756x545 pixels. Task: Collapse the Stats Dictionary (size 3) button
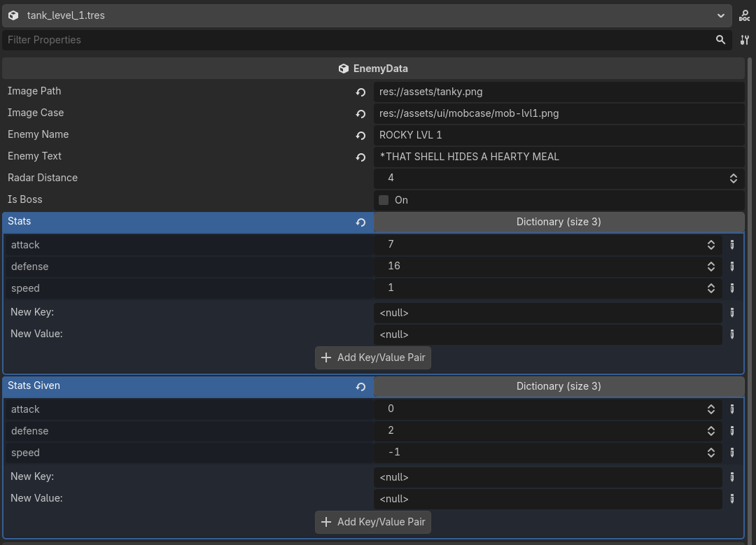pyautogui.click(x=559, y=222)
